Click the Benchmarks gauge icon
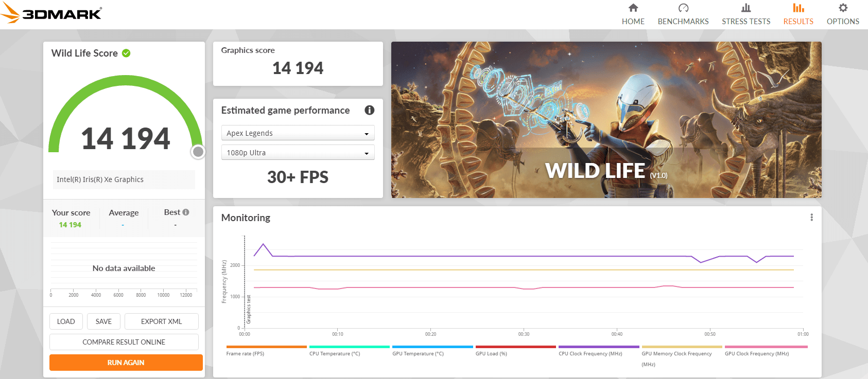The width and height of the screenshot is (868, 379). 683,8
